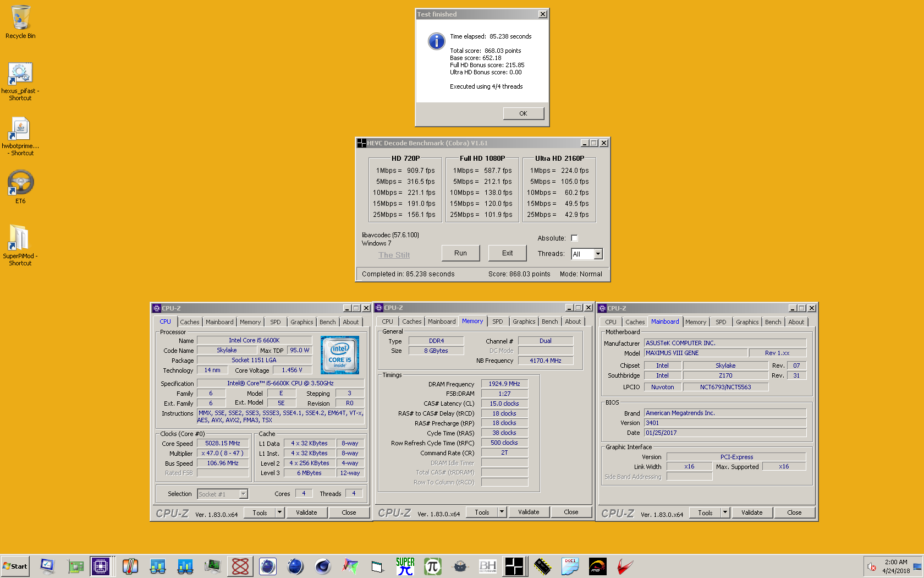Image resolution: width=924 pixels, height=578 pixels.
Task: Click the monitor icon next to Start
Action: [x=48, y=566]
